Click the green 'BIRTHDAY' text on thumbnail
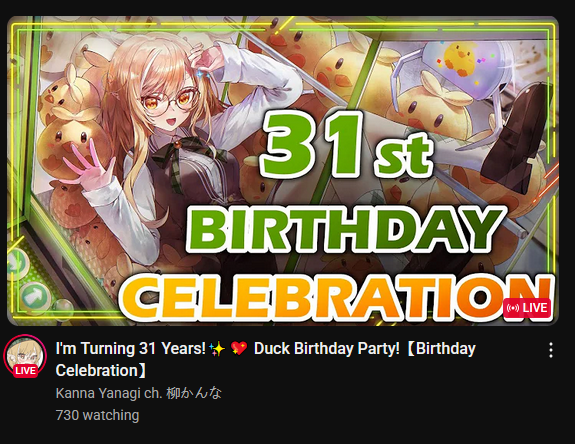The height and width of the screenshot is (444, 575). 345,230
